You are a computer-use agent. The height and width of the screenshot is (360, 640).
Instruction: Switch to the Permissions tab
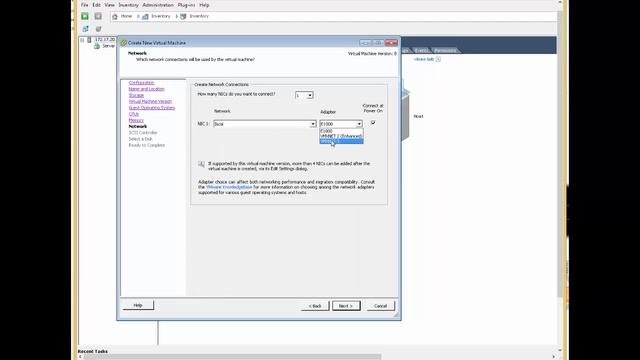pos(445,50)
